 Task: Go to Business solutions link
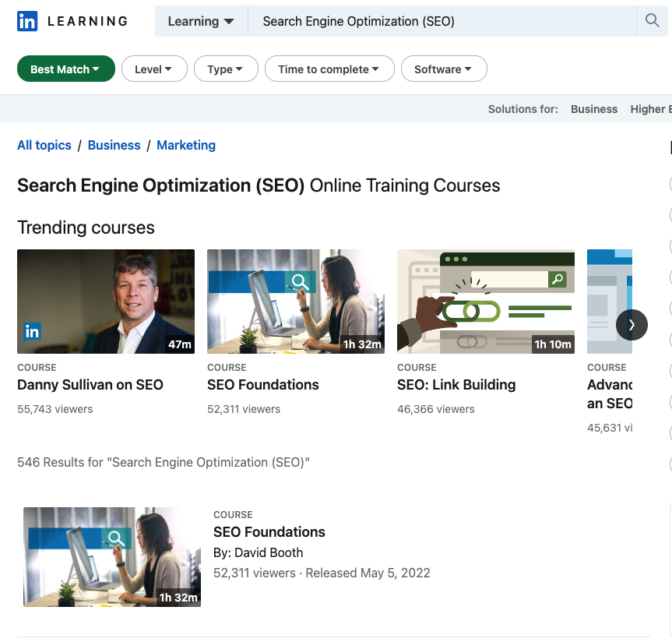point(593,109)
